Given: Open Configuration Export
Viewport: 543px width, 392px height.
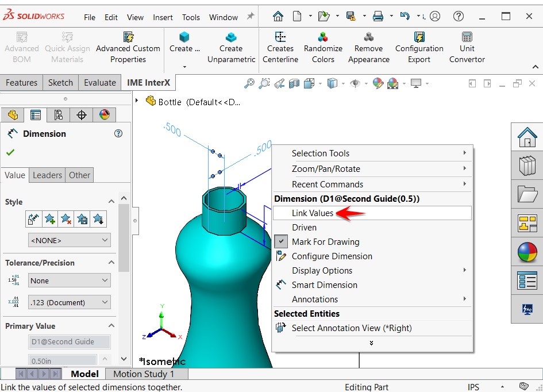Looking at the screenshot, I should click(419, 48).
